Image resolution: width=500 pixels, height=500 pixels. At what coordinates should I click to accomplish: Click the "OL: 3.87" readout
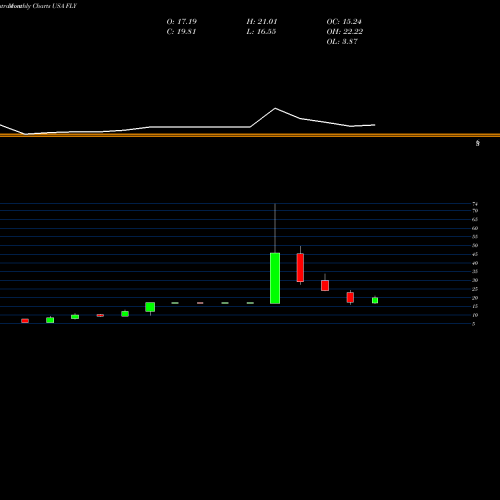point(342,42)
